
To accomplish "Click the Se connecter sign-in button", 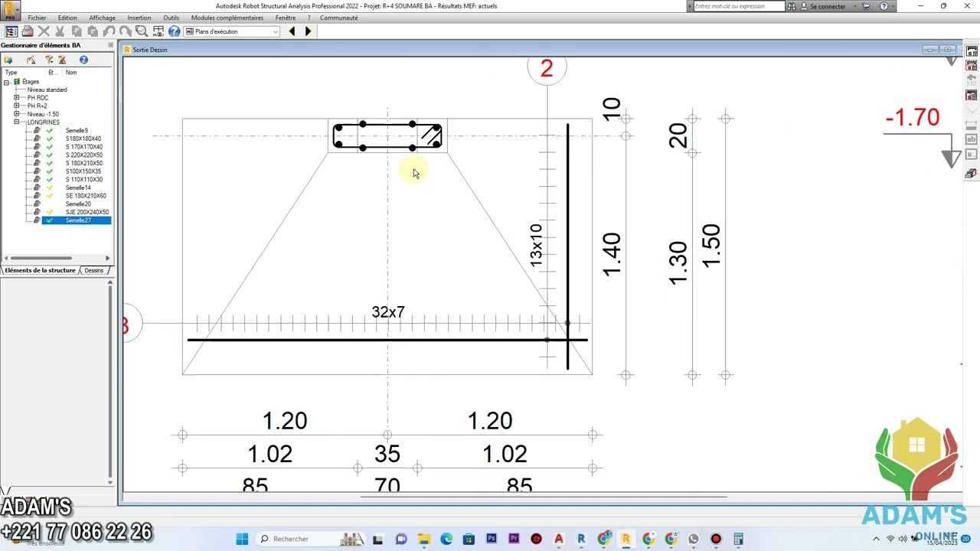I will pos(823,6).
